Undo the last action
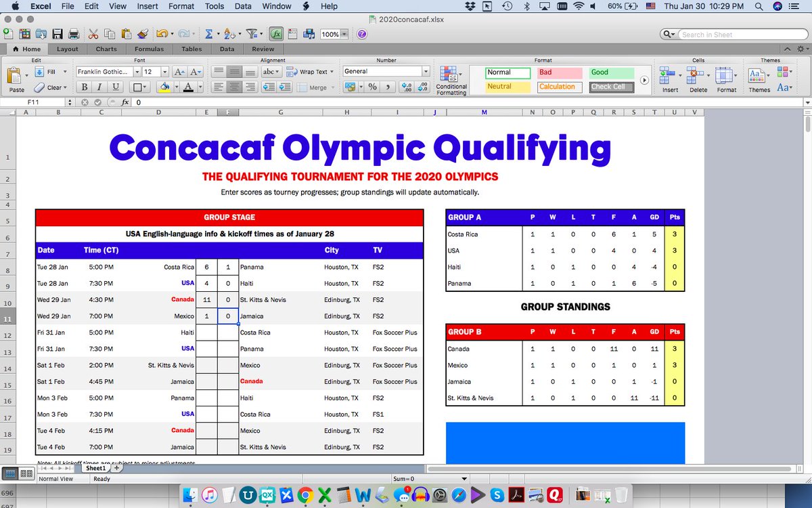Image resolution: width=812 pixels, height=508 pixels. tap(161, 34)
